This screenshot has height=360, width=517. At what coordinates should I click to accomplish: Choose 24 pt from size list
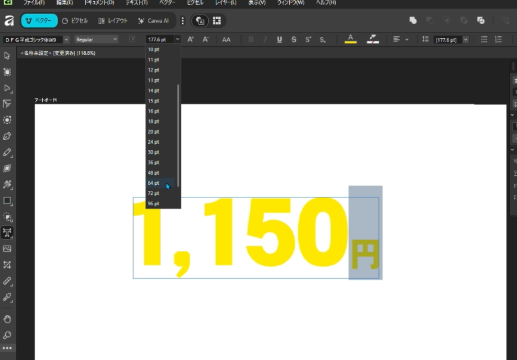point(160,142)
